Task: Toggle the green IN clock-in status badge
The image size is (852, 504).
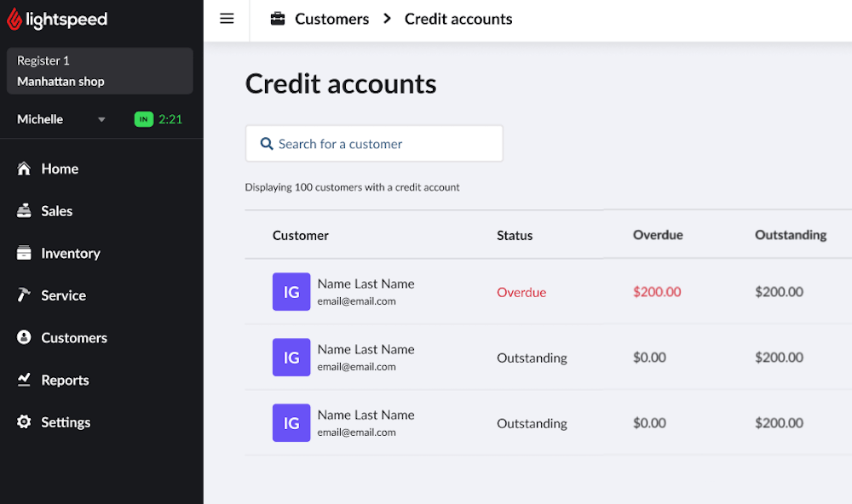Action: 143,119
